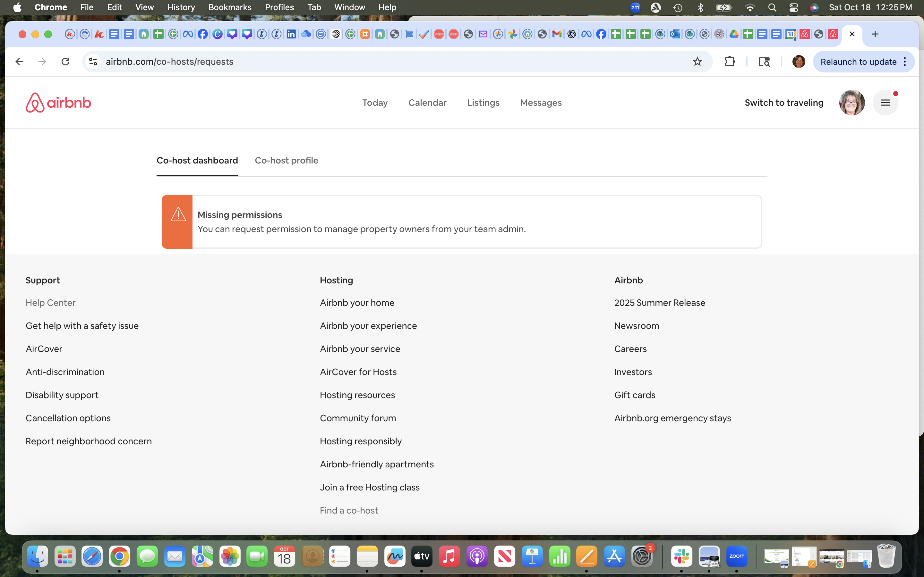This screenshot has height=577, width=924.
Task: Click Switch to traveling
Action: point(784,103)
